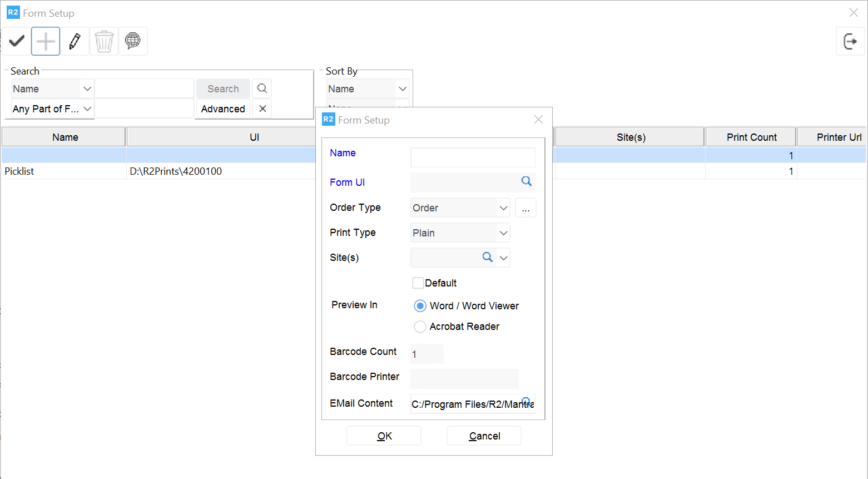Viewport: 868px width, 479px height.
Task: Click the Add (plus) icon to create a form
Action: pos(45,41)
